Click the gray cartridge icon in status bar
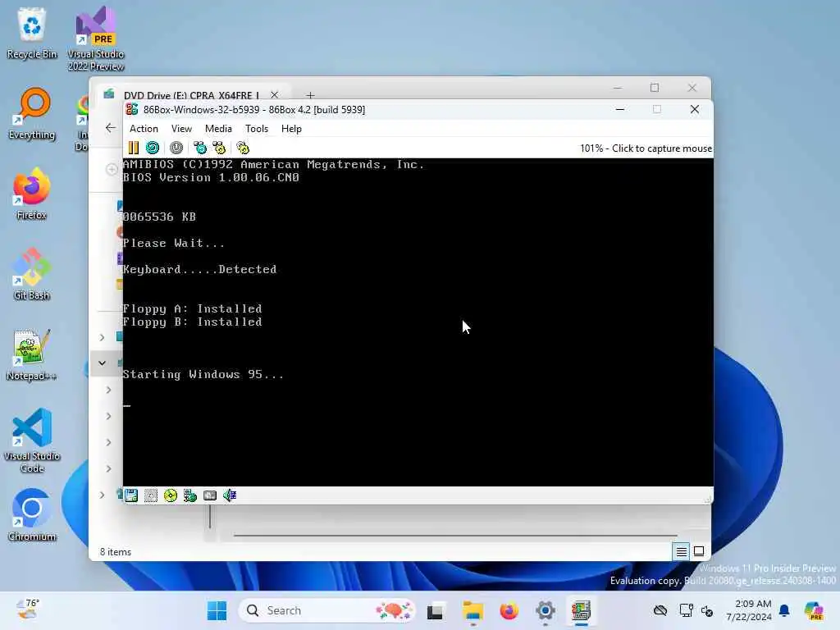Image resolution: width=840 pixels, height=630 pixels. click(x=210, y=495)
